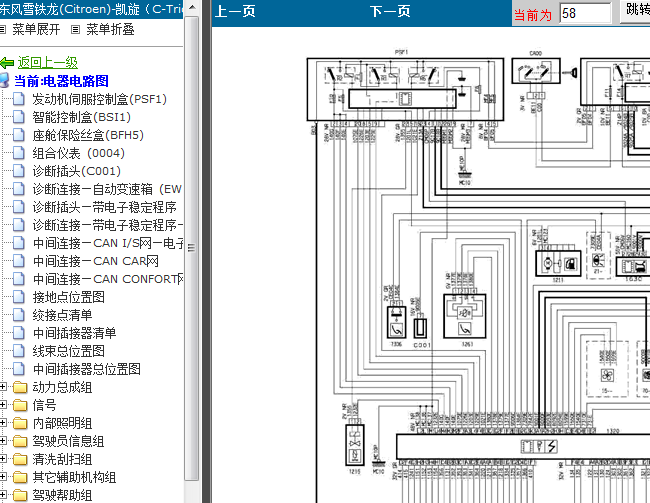Click the 菜单展开 expand-all icon

[x=2, y=29]
